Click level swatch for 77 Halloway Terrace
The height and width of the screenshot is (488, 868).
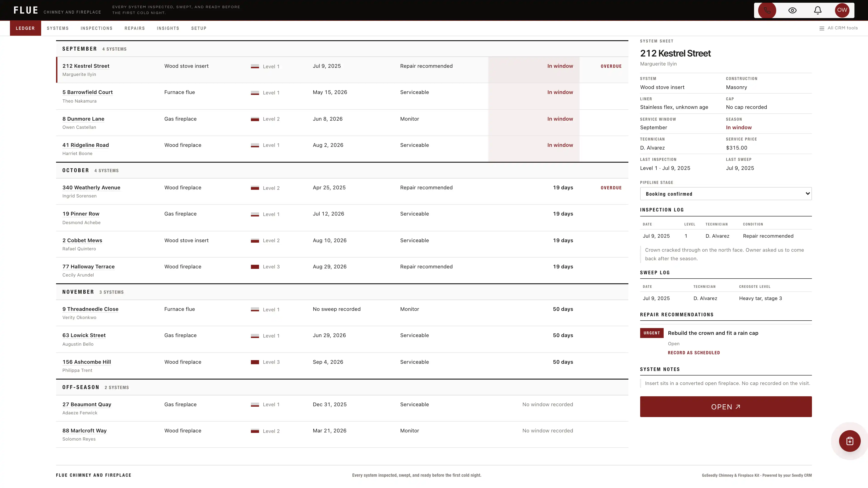[255, 267]
